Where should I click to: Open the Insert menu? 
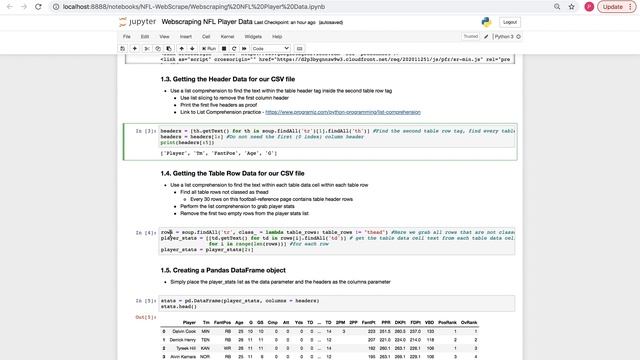point(186,36)
